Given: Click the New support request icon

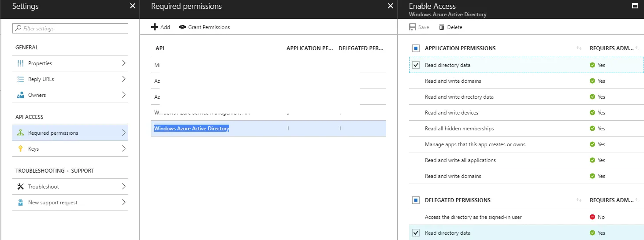Looking at the screenshot, I should [20, 203].
